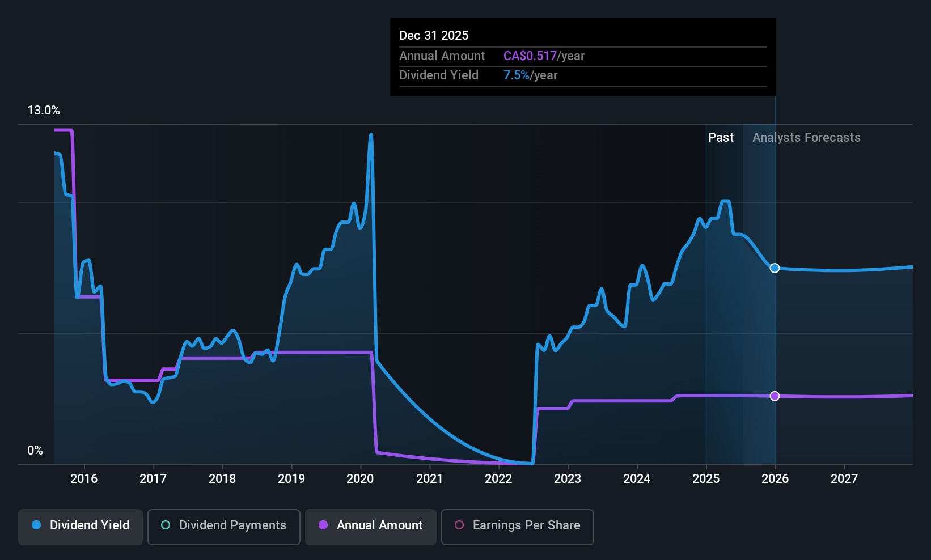Click the 7.5%/year tooltip value
The image size is (931, 560).
coord(530,75)
